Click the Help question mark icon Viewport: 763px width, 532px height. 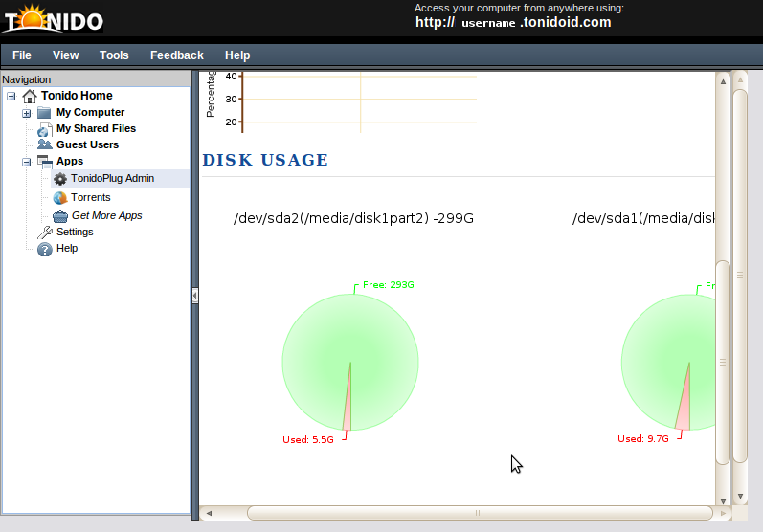[x=44, y=249]
